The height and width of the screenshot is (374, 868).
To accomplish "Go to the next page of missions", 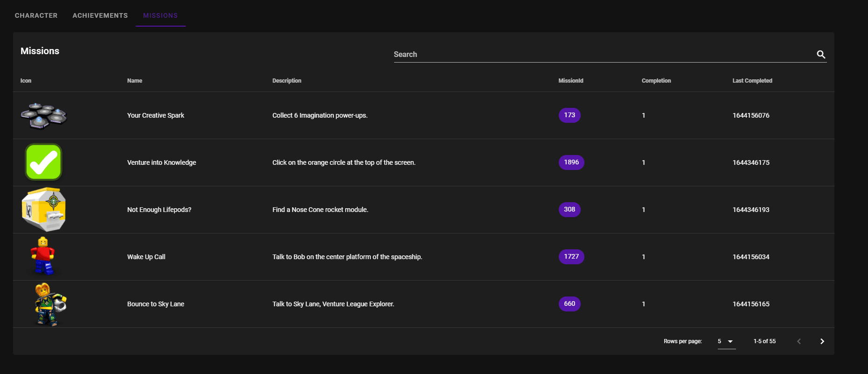I will (x=822, y=341).
